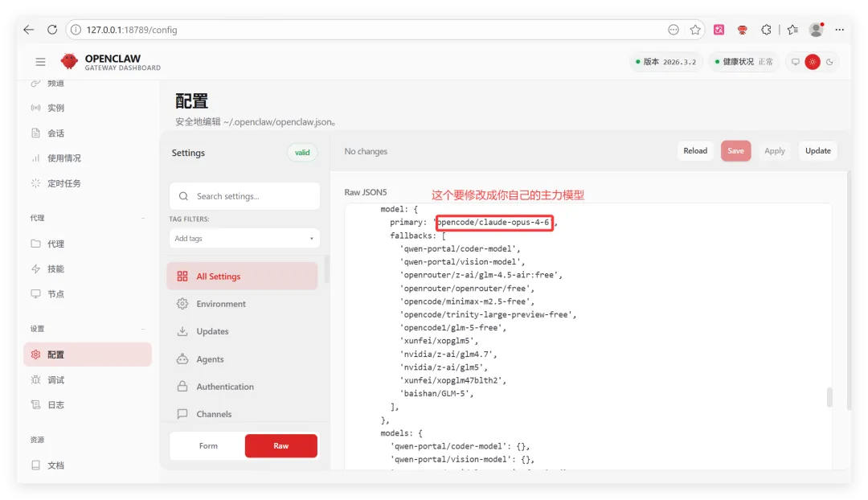Select the Updates settings category
The height and width of the screenshot is (500, 868).
[x=243, y=331]
